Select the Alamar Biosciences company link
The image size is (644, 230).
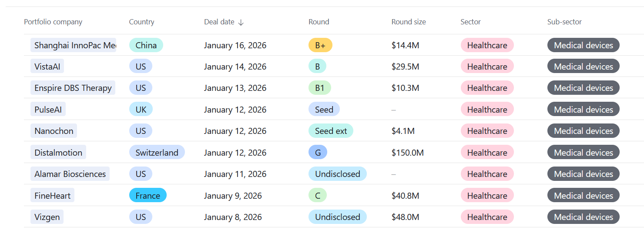click(x=70, y=174)
